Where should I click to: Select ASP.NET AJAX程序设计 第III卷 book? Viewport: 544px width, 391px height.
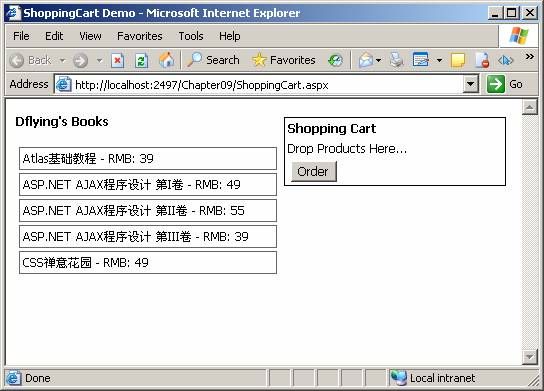(148, 237)
